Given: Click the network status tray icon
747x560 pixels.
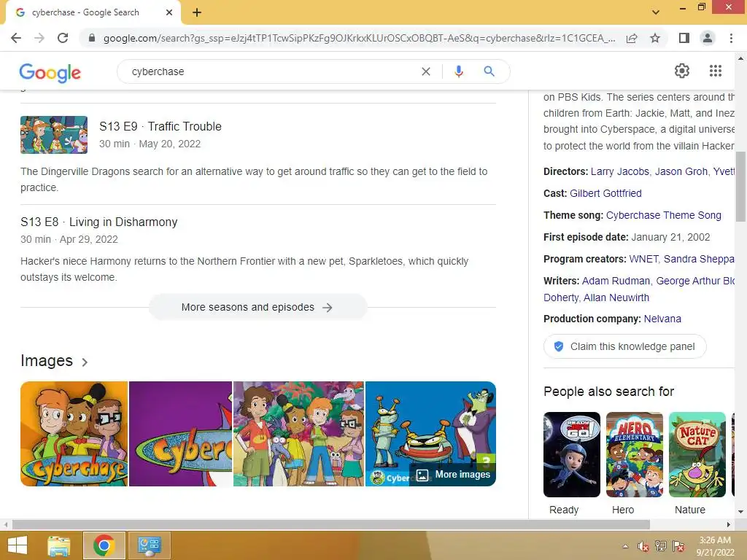Looking at the screenshot, I should (661, 546).
